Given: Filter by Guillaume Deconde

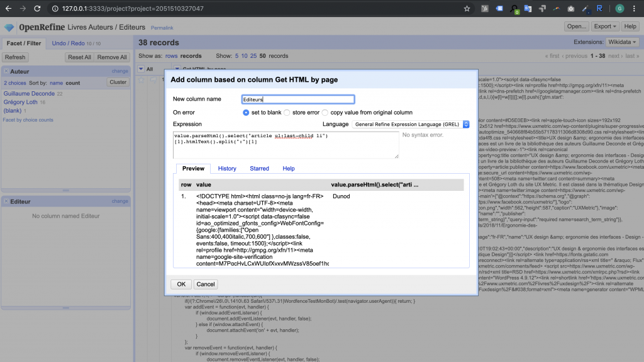Looking at the screenshot, I should click(29, 93).
